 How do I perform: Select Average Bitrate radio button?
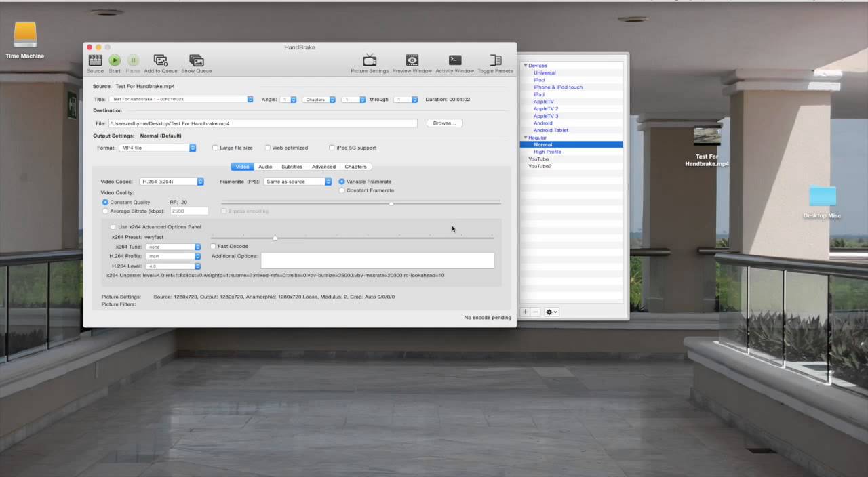[105, 211]
